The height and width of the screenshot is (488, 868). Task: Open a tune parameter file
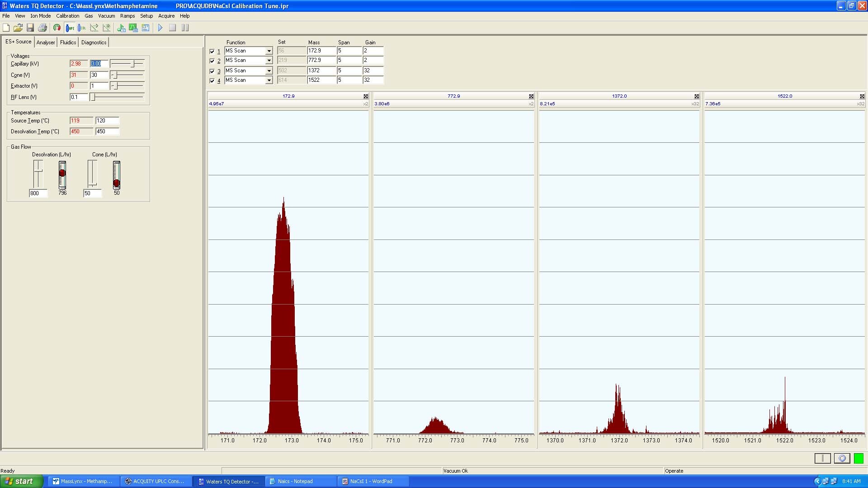pyautogui.click(x=18, y=28)
